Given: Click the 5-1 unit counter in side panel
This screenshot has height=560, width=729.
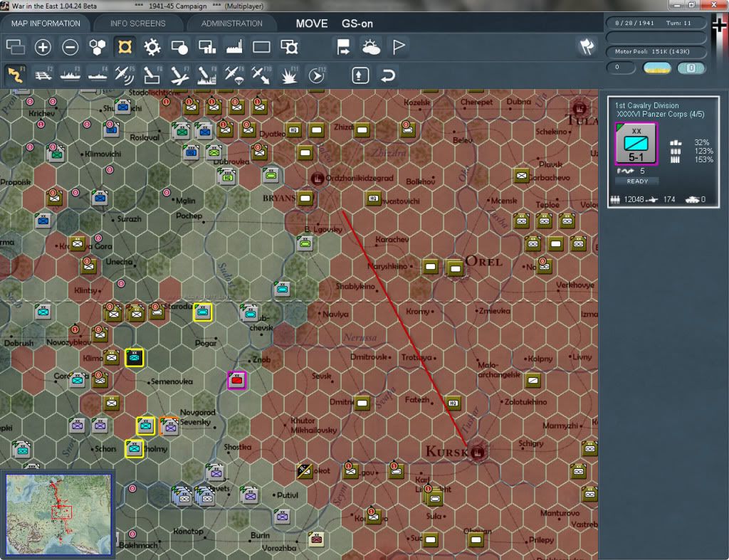Looking at the screenshot, I should click(x=636, y=144).
